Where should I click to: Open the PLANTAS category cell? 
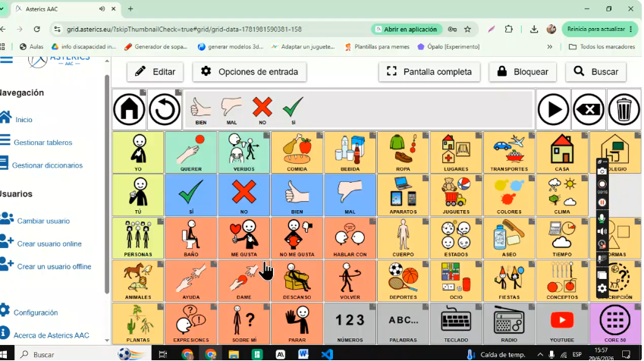[138, 323]
